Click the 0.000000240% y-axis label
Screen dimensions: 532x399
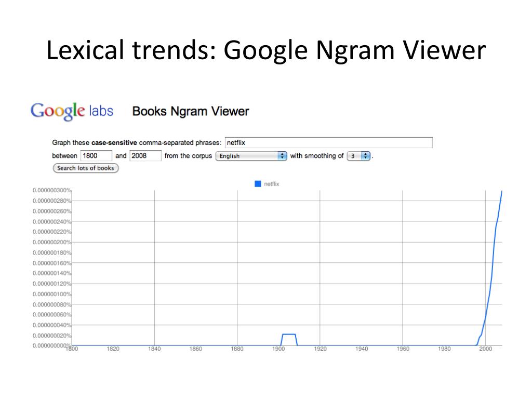52,222
